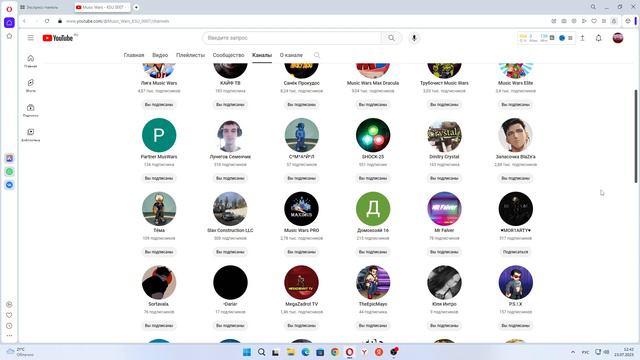The image size is (640, 360).
Task: Start voice search with the microphone icon
Action: 414,38
